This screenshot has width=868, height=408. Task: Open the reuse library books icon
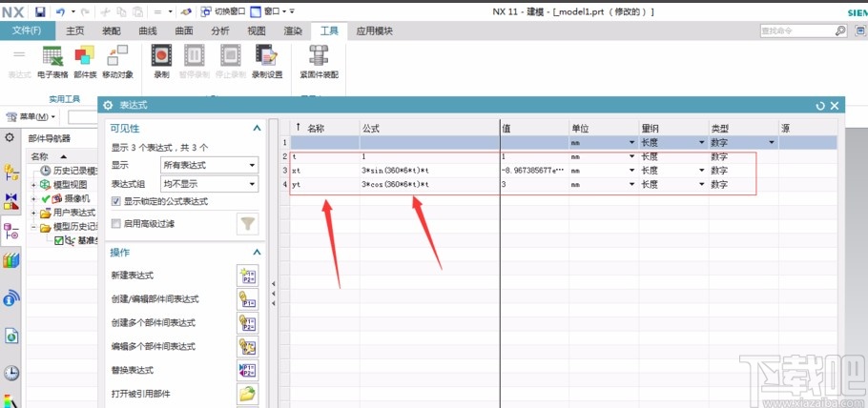pyautogui.click(x=11, y=260)
